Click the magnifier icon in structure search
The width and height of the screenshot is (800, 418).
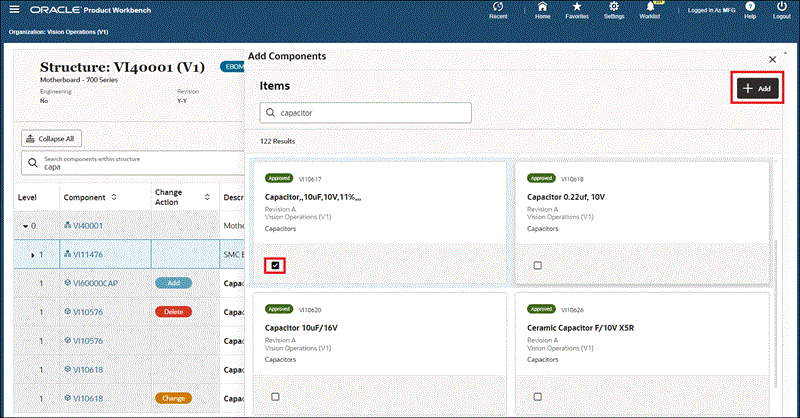click(33, 163)
